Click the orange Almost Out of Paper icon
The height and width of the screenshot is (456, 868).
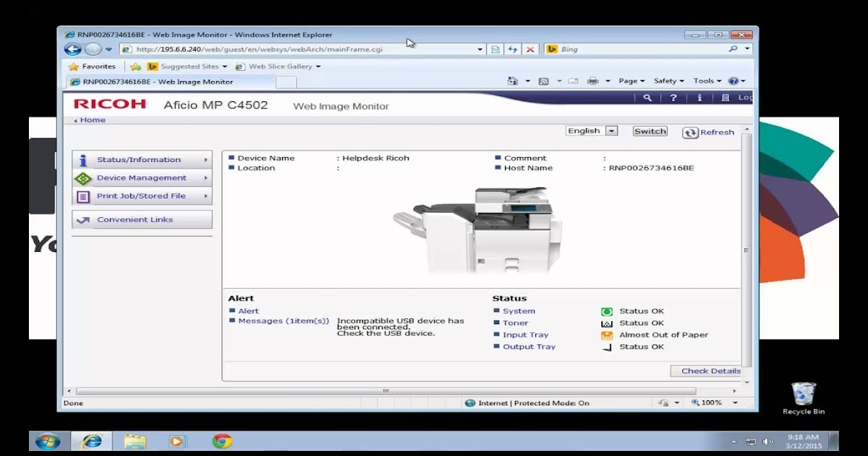[607, 335]
